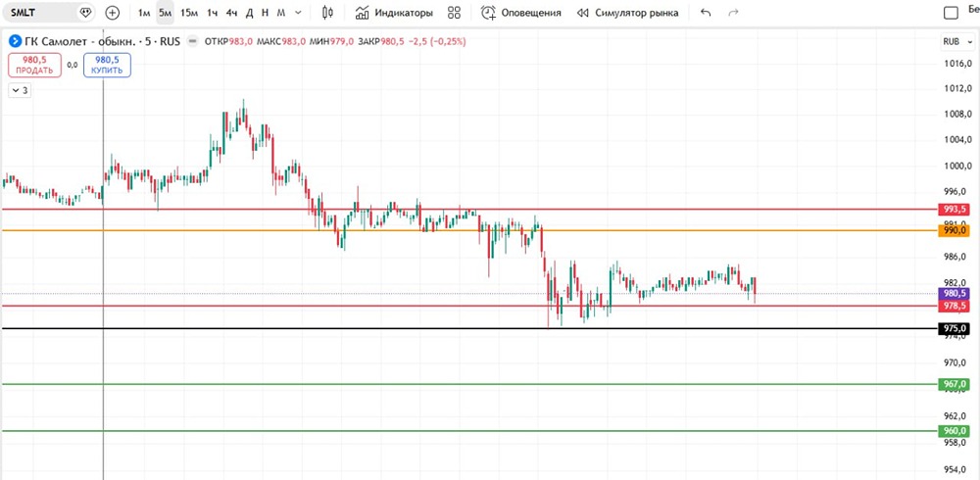Choose the М monthly timeframe
Image resolution: width=980 pixels, height=480 pixels.
pyautogui.click(x=280, y=13)
